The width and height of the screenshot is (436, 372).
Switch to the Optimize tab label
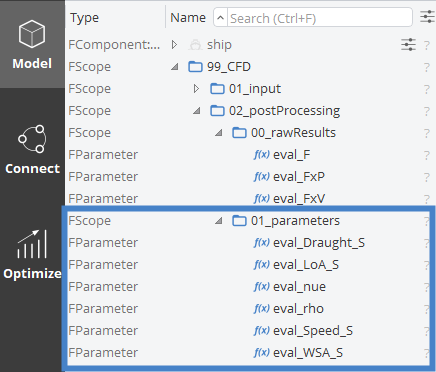click(32, 273)
